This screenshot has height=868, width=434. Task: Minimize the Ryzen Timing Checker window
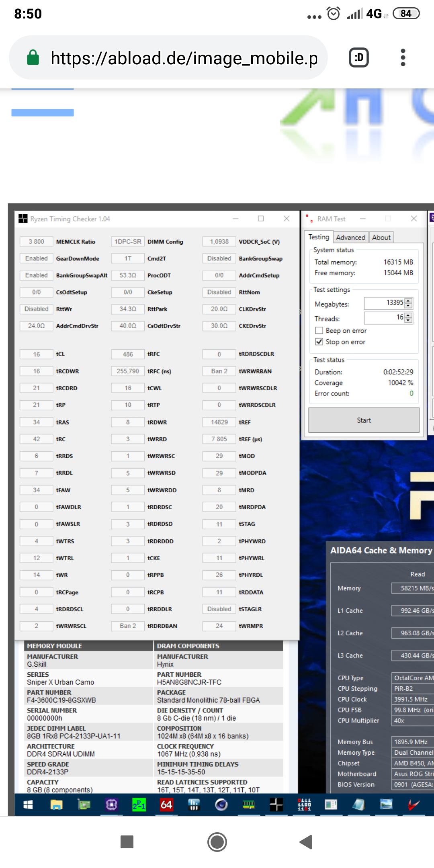[235, 219]
